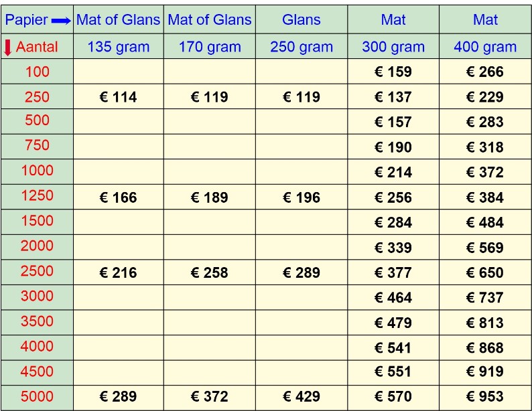Viewport: 532px width, 411px height.
Task: Choose the € 266 price in 400 gram
Action: pyautogui.click(x=485, y=72)
